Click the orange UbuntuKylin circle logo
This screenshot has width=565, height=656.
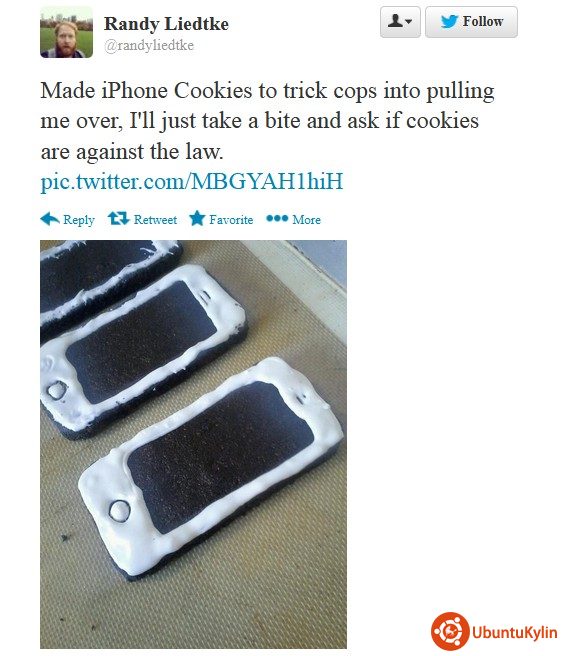tap(450, 631)
